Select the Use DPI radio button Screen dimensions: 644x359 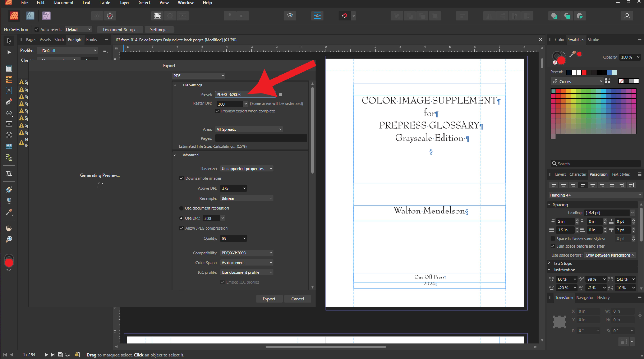coord(181,218)
